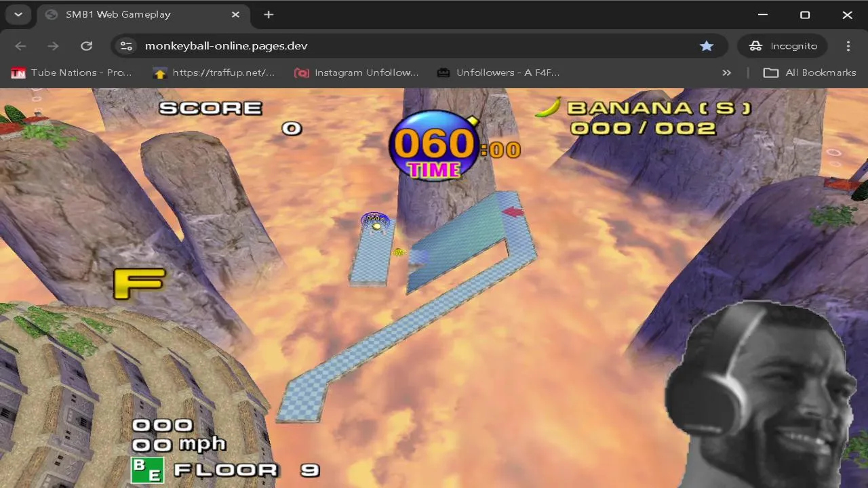Viewport: 868px width, 488px height.
Task: Click the 060 TIME countdown ball
Action: coord(434,145)
